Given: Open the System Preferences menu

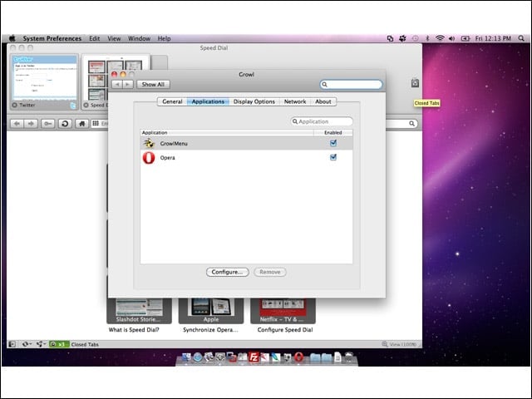Looking at the screenshot, I should [52, 38].
